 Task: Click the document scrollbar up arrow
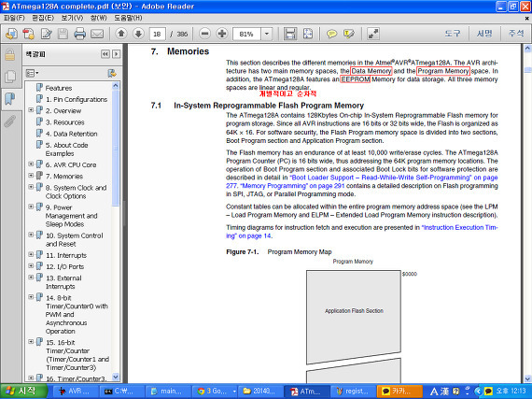(527, 49)
